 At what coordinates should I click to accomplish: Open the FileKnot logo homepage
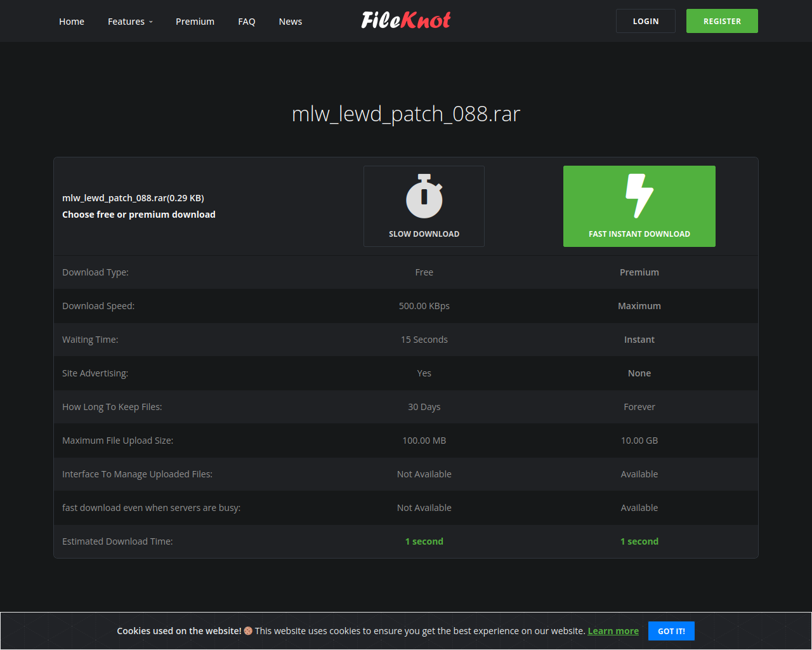point(406,21)
